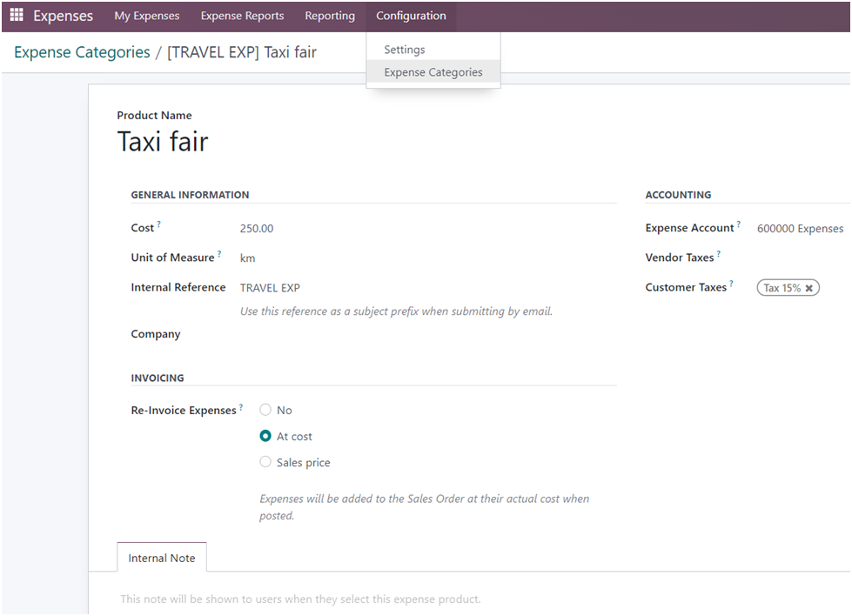Screen dimensions: 852x616
Task: Click Vendor Taxes help question mark
Action: (x=718, y=254)
